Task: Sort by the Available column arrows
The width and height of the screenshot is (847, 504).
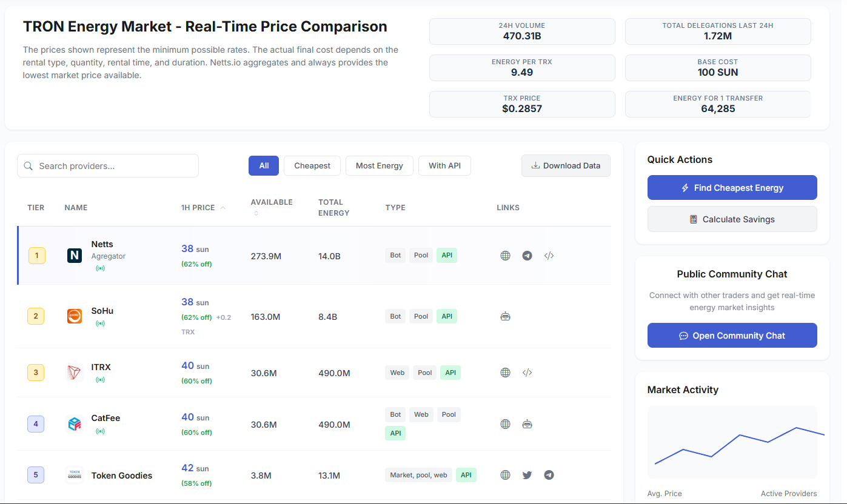Action: 256,213
